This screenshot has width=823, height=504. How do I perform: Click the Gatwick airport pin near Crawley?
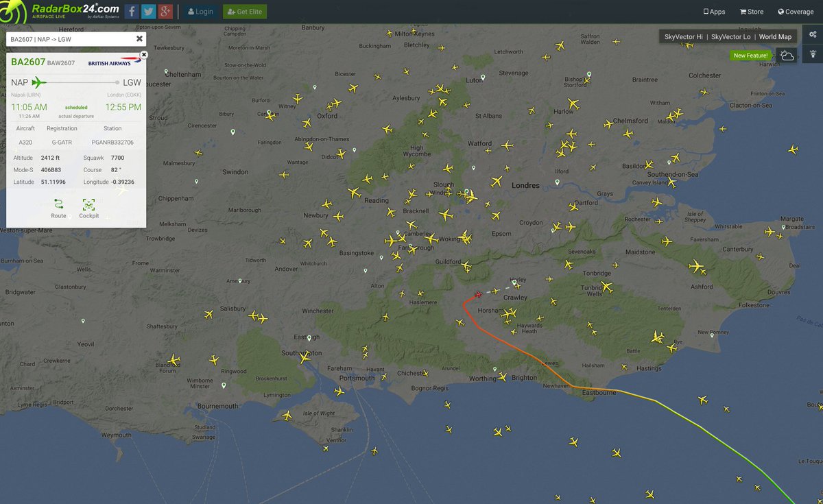coord(514,282)
